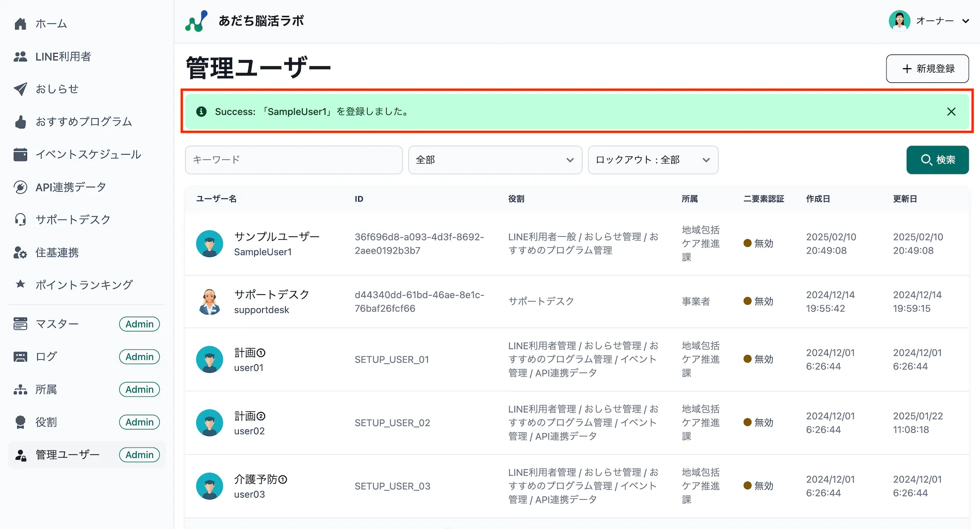This screenshot has height=529, width=980.
Task: Select the おすすめプログラム thumbs-up icon
Action: [20, 122]
